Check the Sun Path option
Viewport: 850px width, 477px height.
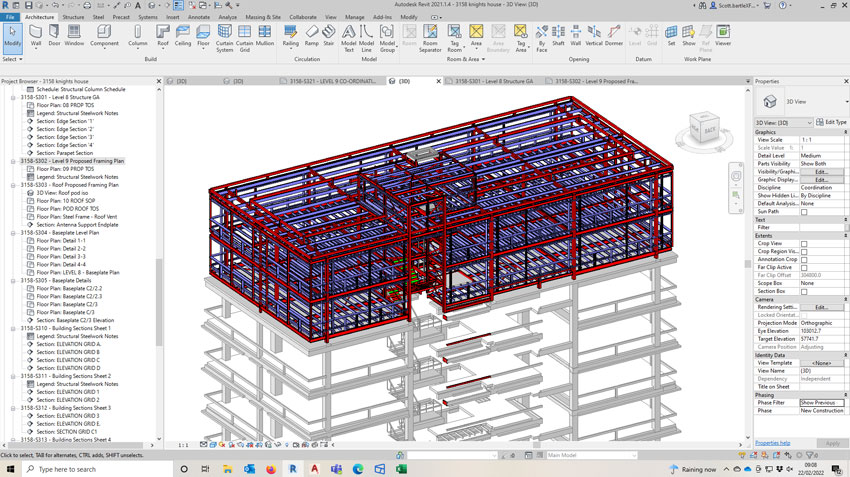pos(804,212)
